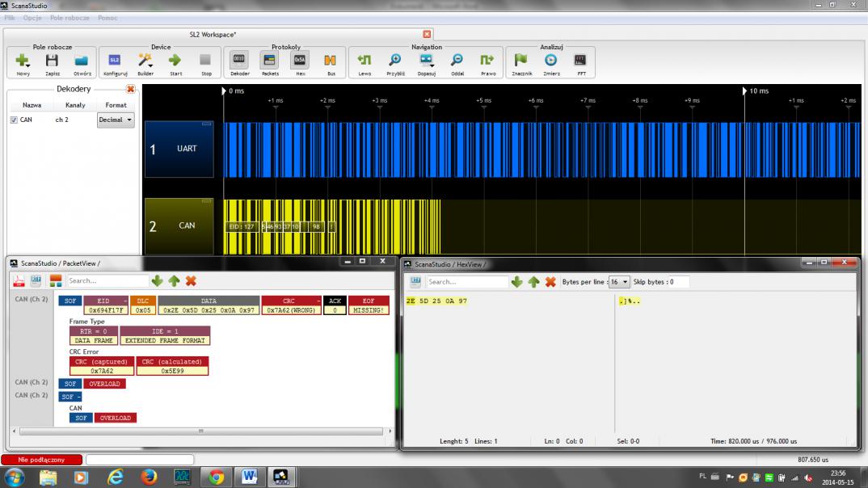Toggle the CAN decoder checkbox
The width and height of the screenshot is (868, 488).
[x=14, y=120]
